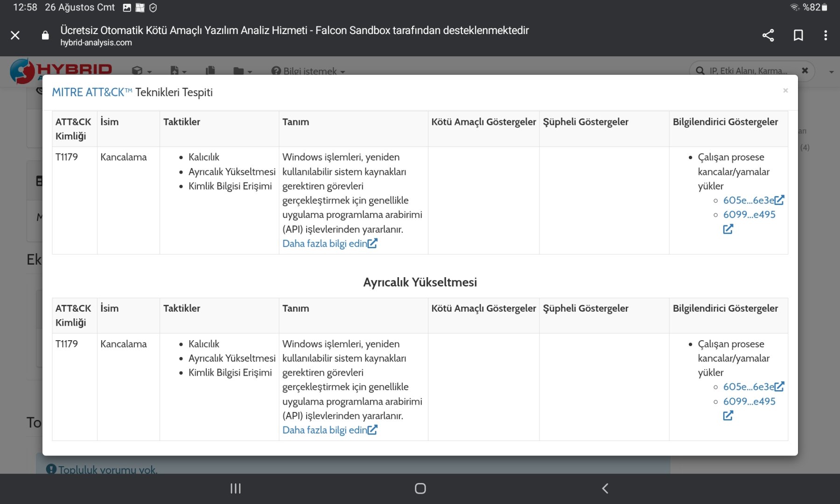Clear the search field with the X icon
The height and width of the screenshot is (504, 840).
pyautogui.click(x=805, y=70)
